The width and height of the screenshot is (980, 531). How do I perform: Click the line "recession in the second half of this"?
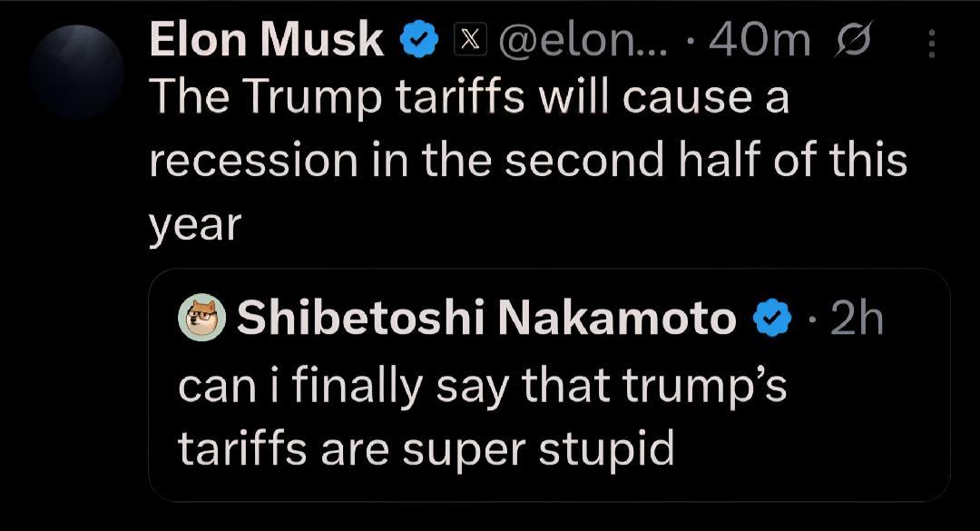coord(526,161)
